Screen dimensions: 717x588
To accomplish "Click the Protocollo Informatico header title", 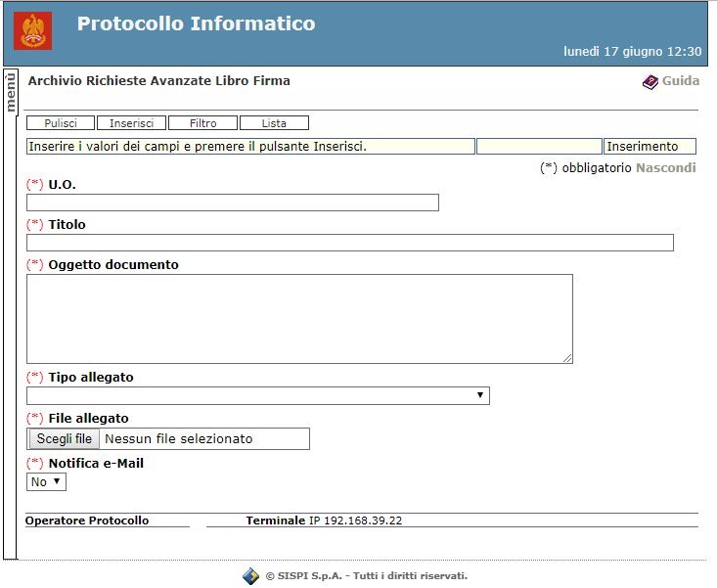I will pos(197,23).
